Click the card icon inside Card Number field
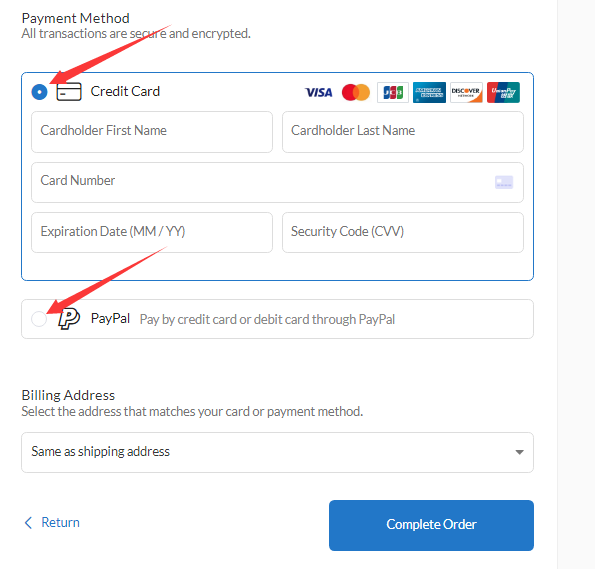This screenshot has height=569, width=595. 504,182
